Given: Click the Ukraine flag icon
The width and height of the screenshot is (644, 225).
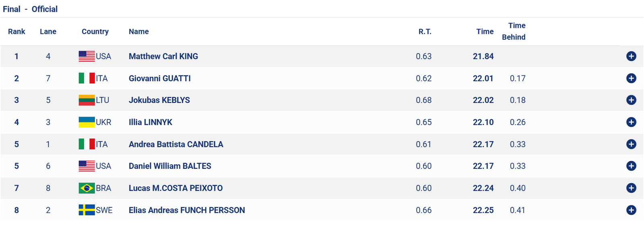Looking at the screenshot, I should pyautogui.click(x=87, y=122).
